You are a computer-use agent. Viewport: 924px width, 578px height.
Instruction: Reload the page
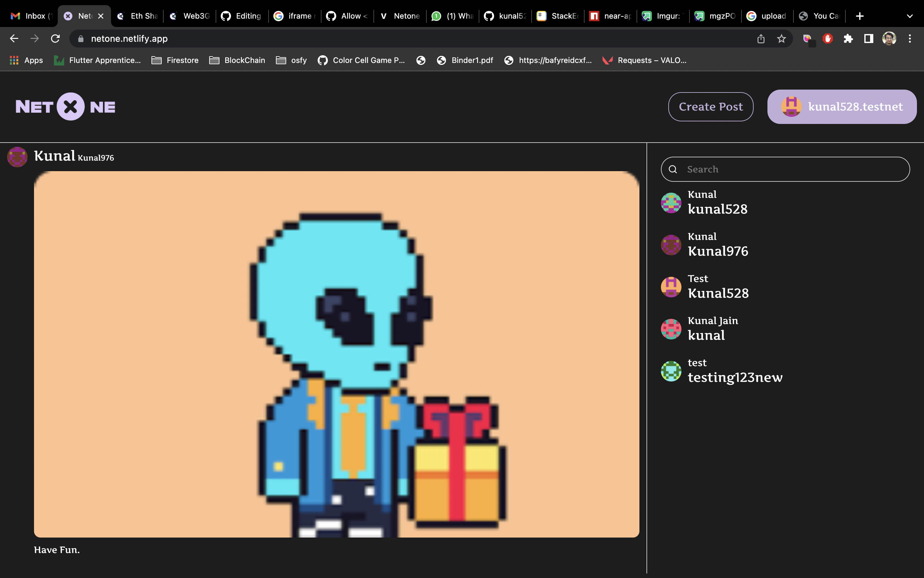56,39
